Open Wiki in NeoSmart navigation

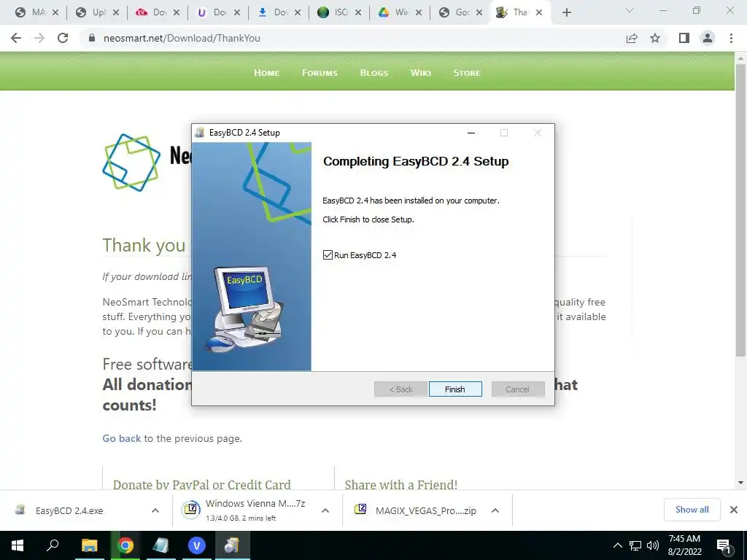(x=421, y=72)
